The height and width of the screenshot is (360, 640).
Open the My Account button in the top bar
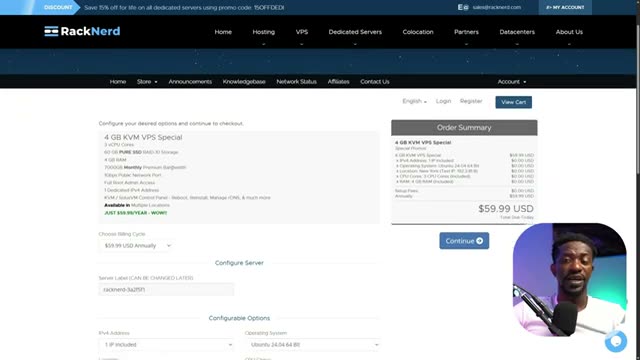tap(565, 7)
